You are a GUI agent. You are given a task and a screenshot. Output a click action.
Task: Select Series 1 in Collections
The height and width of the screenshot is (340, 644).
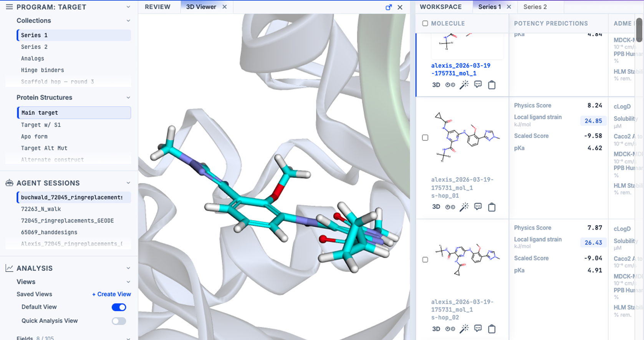[x=74, y=35]
